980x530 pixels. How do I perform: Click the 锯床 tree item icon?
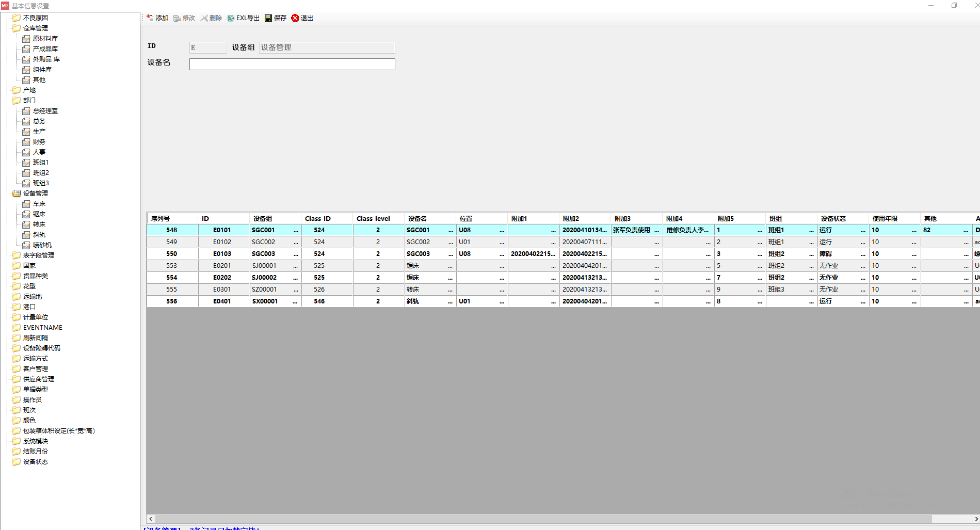click(26, 214)
